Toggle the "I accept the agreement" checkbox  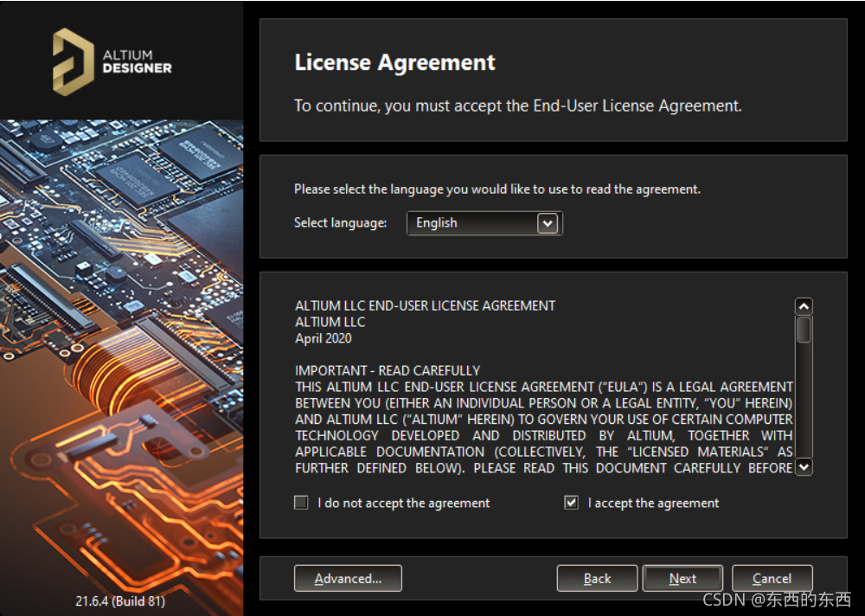point(571,503)
